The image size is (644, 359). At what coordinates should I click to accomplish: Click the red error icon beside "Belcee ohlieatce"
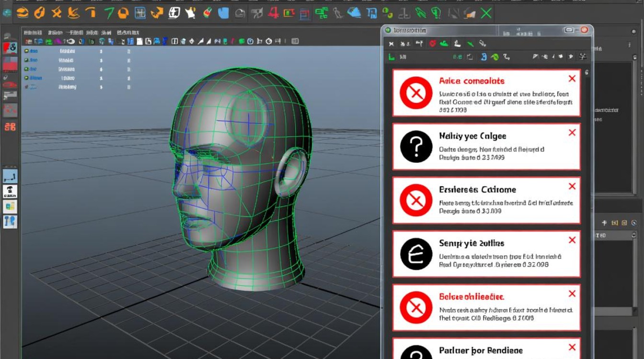tap(416, 307)
